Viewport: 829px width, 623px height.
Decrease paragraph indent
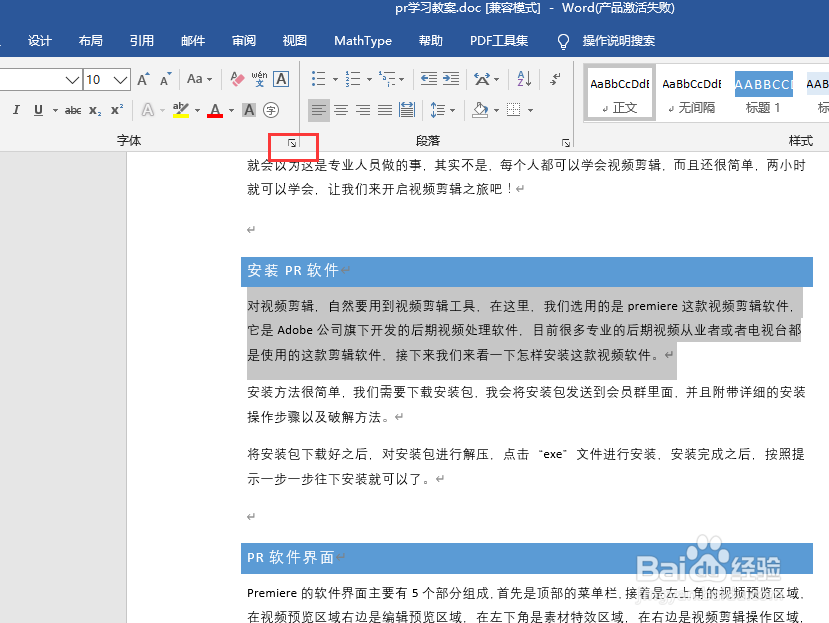tap(428, 79)
